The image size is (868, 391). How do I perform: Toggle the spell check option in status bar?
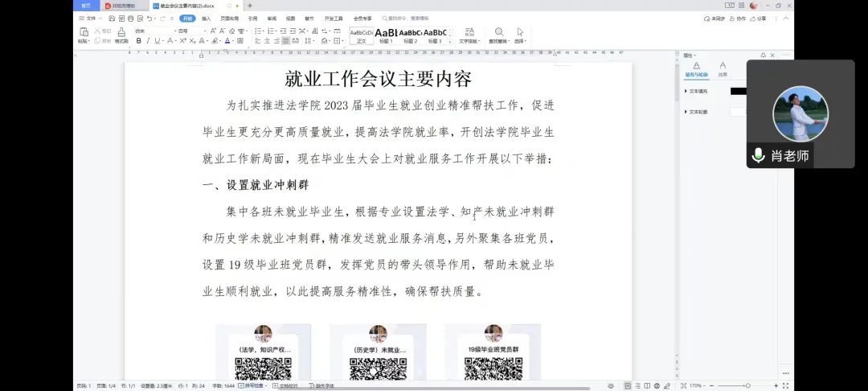click(x=254, y=386)
